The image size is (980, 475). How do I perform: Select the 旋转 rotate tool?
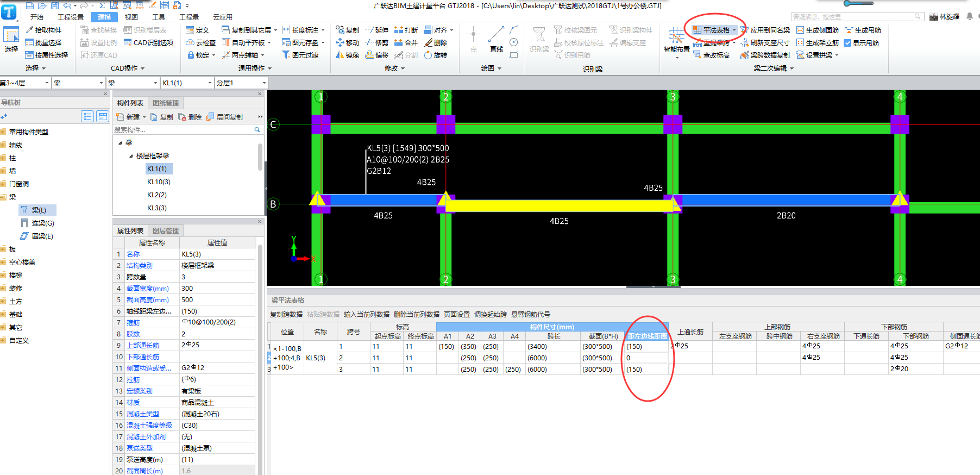click(x=435, y=55)
